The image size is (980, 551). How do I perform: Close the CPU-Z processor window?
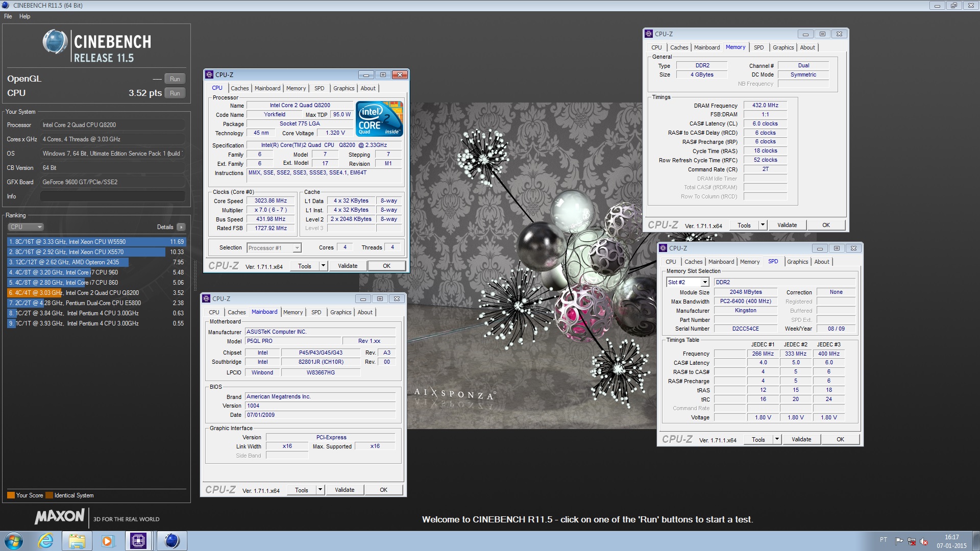coord(400,74)
